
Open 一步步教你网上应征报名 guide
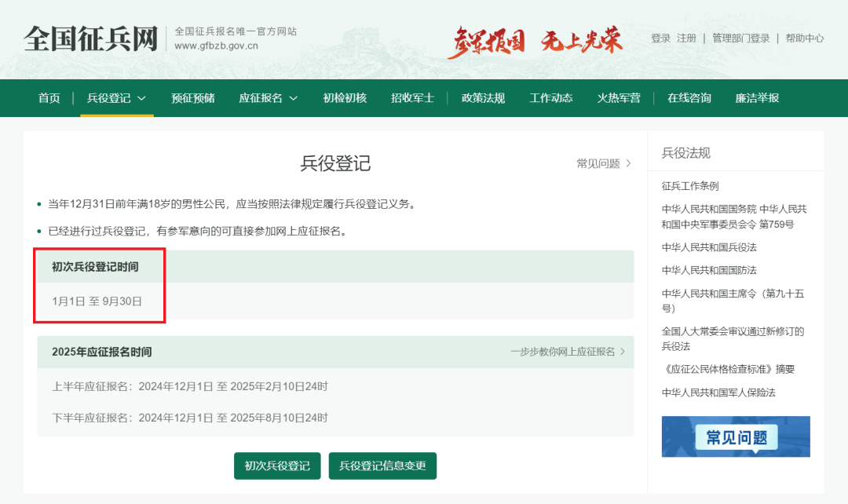pyautogui.click(x=562, y=352)
